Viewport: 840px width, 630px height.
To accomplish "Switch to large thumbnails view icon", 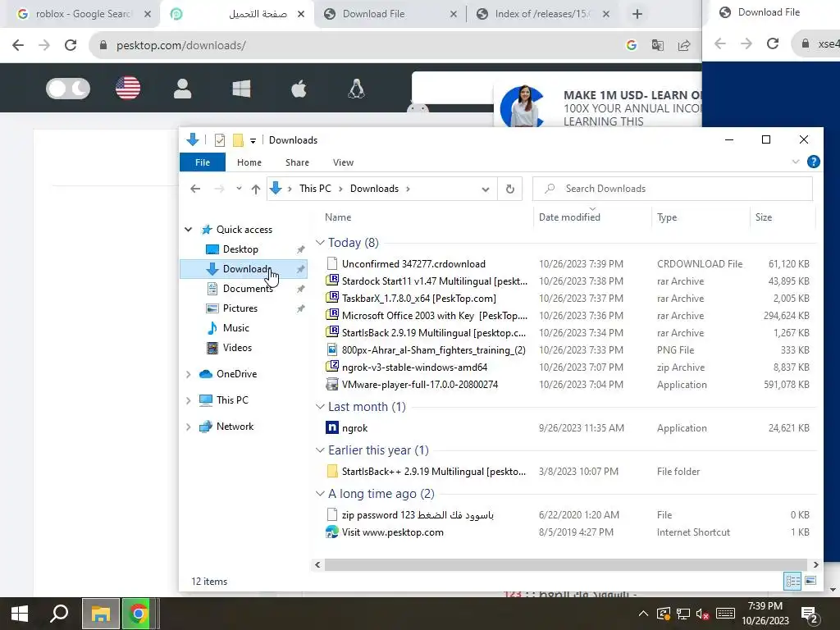I will (810, 581).
